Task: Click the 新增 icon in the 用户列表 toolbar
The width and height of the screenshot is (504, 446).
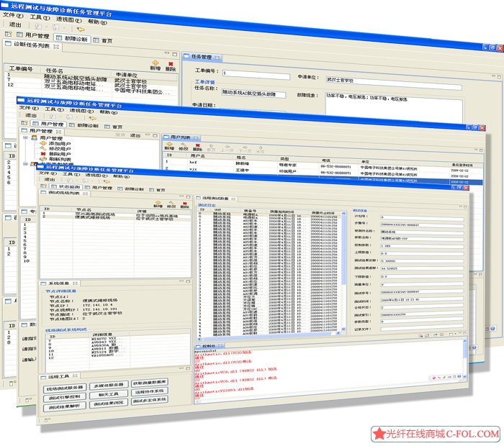Action: click(169, 145)
